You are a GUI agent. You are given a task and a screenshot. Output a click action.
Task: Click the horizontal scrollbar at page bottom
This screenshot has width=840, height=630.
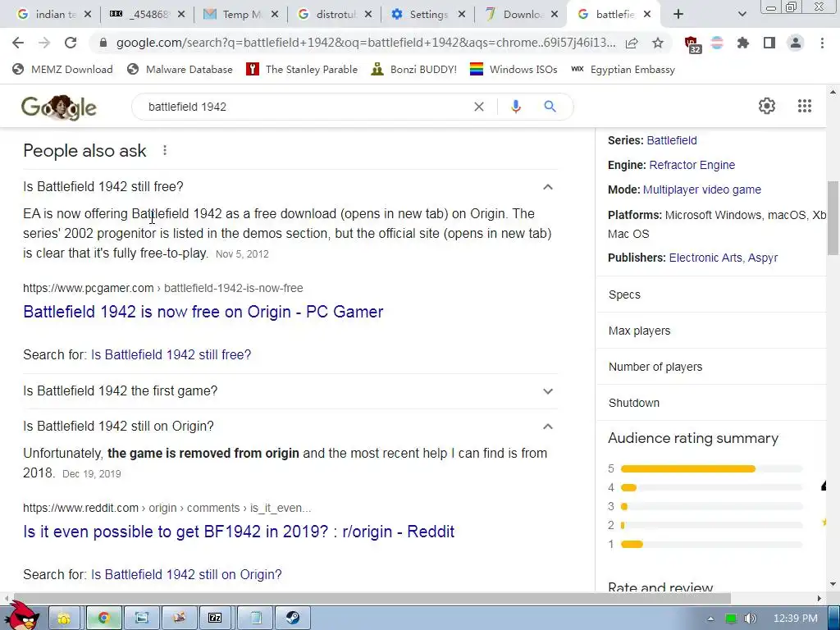(372, 598)
